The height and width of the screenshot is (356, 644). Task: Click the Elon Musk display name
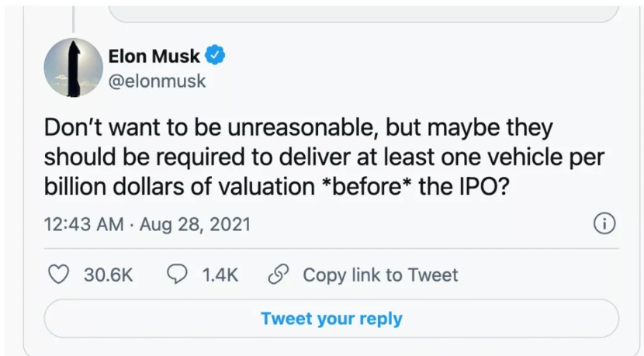click(x=154, y=57)
